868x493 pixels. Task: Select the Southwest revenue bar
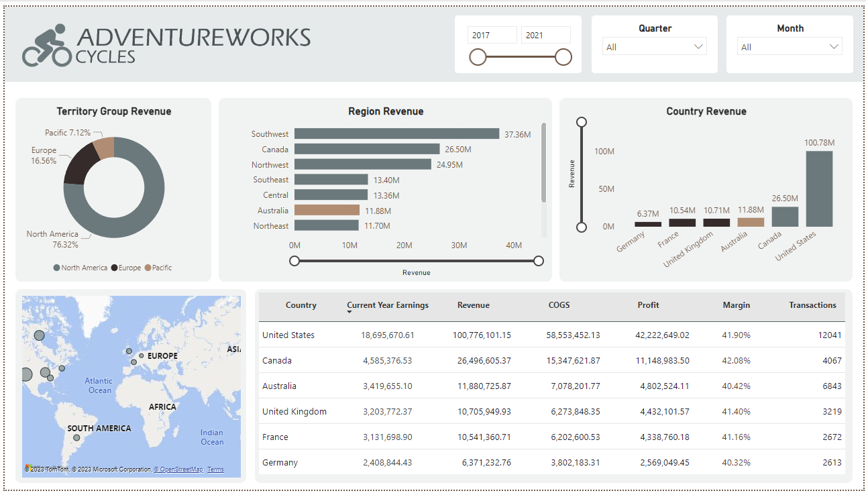(x=397, y=134)
